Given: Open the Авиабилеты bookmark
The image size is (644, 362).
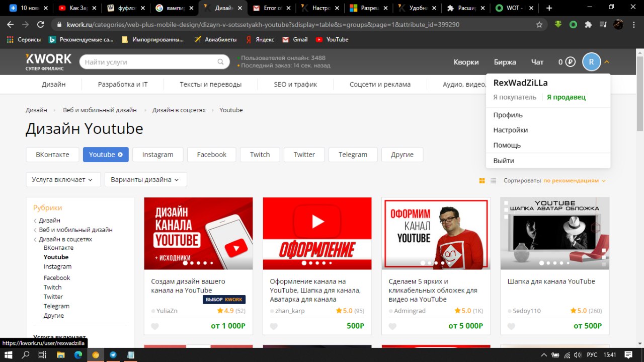Looking at the screenshot, I should [x=215, y=39].
